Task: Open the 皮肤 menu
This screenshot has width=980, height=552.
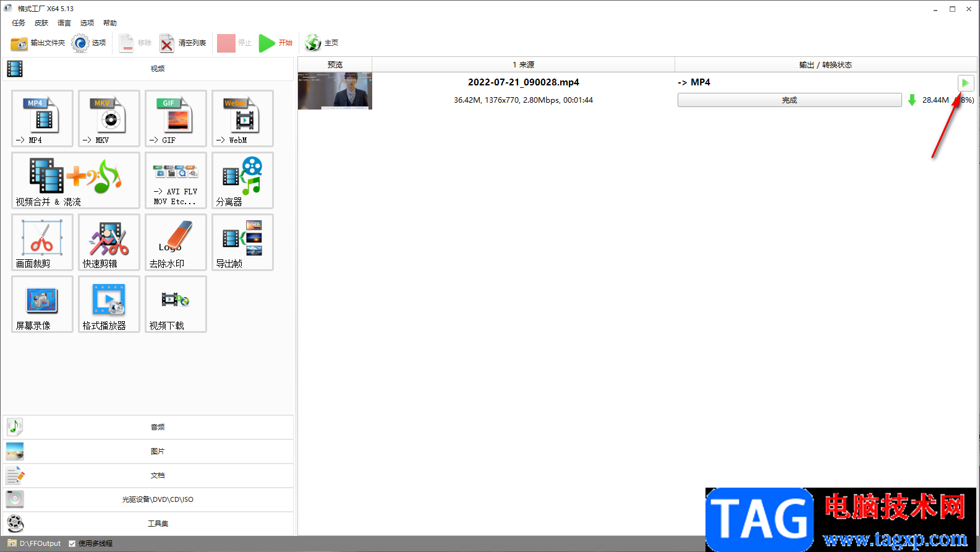Action: coord(41,23)
